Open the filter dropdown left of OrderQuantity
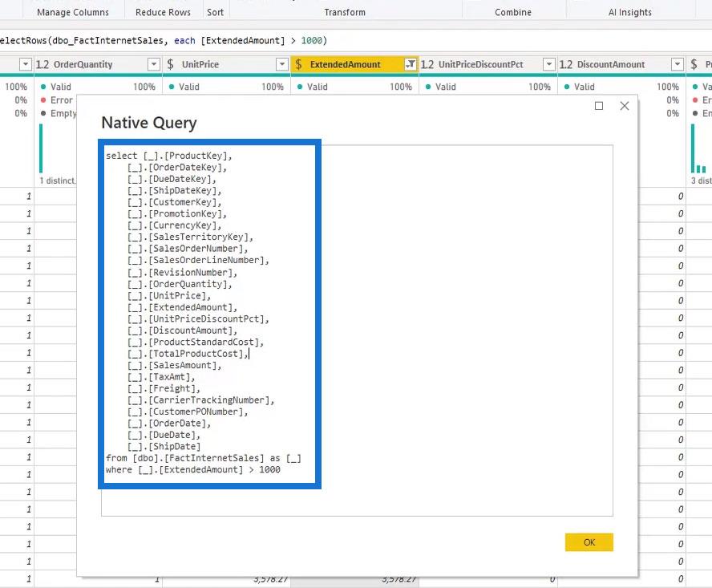 26,64
